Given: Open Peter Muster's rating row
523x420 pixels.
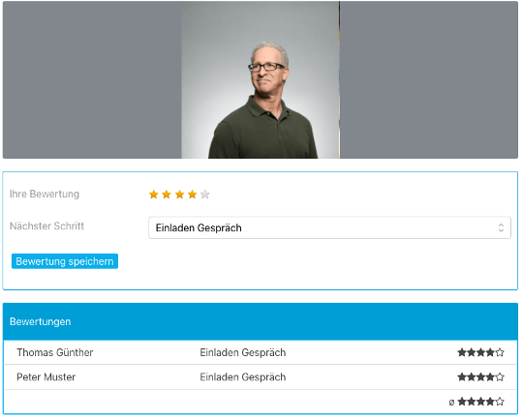Looking at the screenshot, I should pyautogui.click(x=261, y=377).
